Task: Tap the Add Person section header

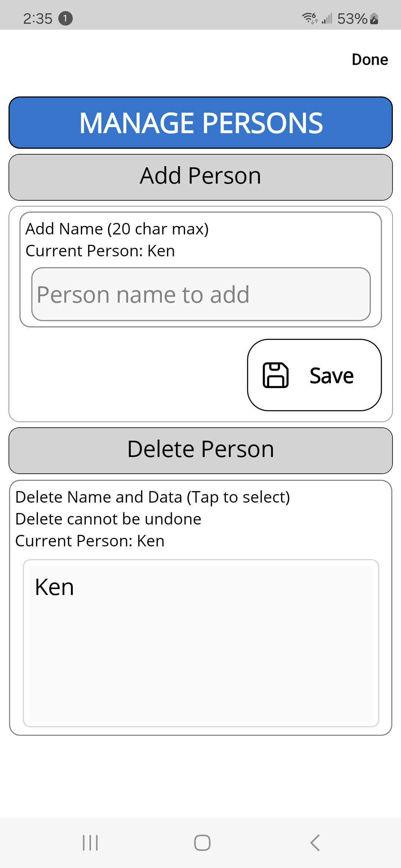Action: tap(200, 177)
